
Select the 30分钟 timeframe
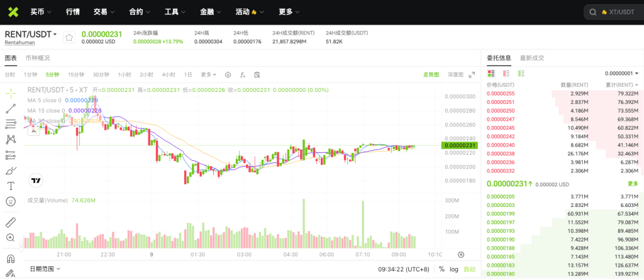click(x=101, y=74)
